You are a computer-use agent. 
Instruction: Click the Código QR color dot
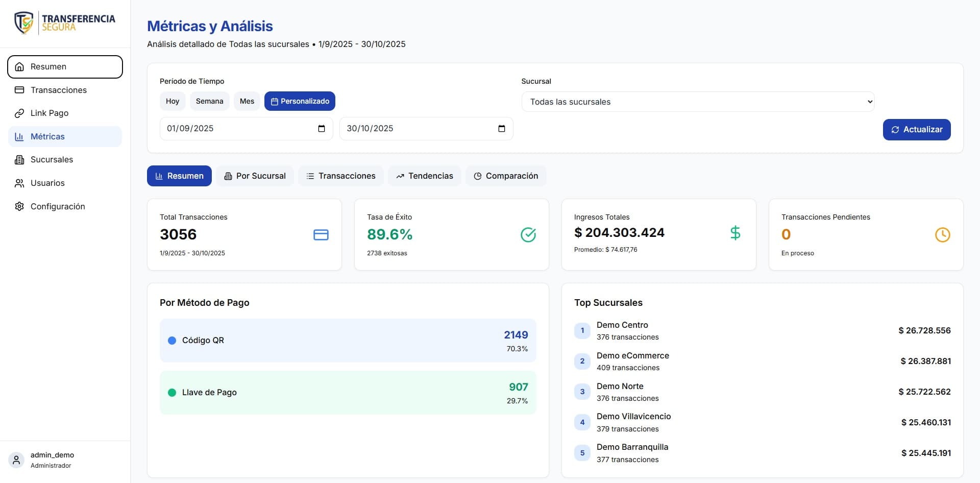pyautogui.click(x=171, y=341)
